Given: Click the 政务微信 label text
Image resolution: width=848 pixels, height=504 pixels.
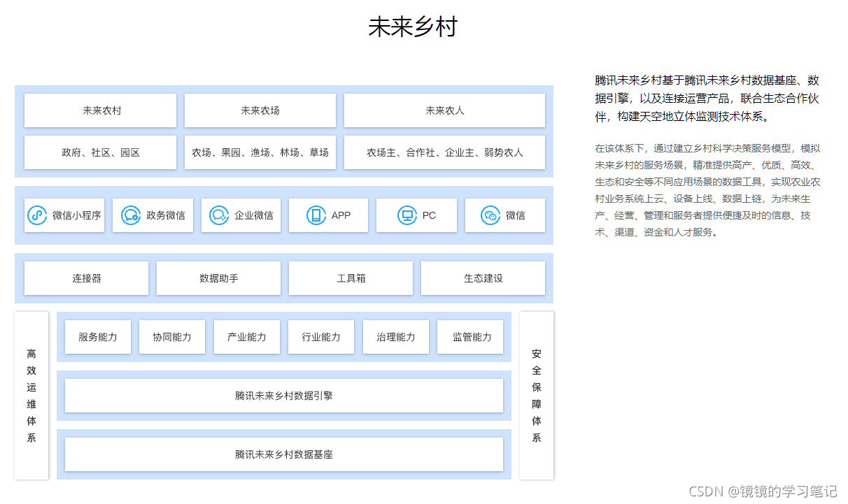Looking at the screenshot, I should (x=166, y=215).
